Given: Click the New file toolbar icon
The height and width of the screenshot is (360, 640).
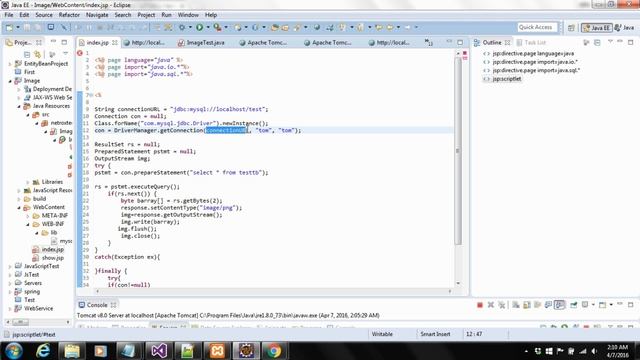Looking at the screenshot, I should [x=9, y=27].
